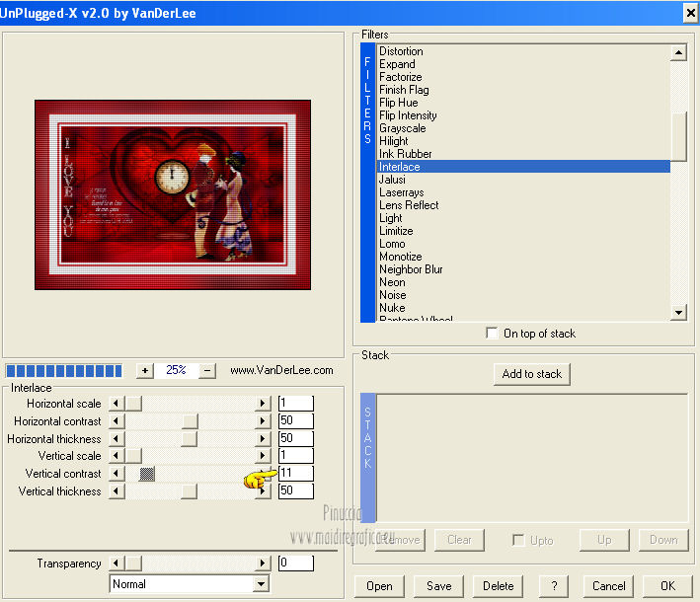Close the UnPlugged-X dialog
This screenshot has height=602, width=700.
(690, 13)
